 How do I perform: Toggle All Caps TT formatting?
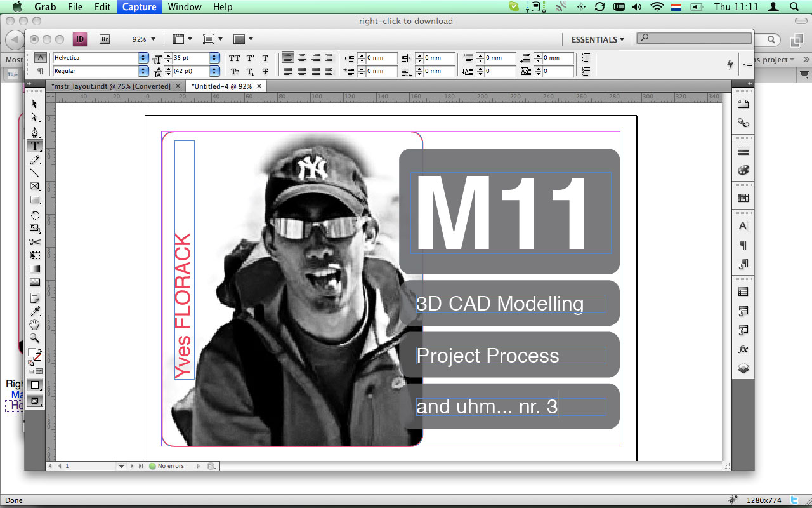235,58
